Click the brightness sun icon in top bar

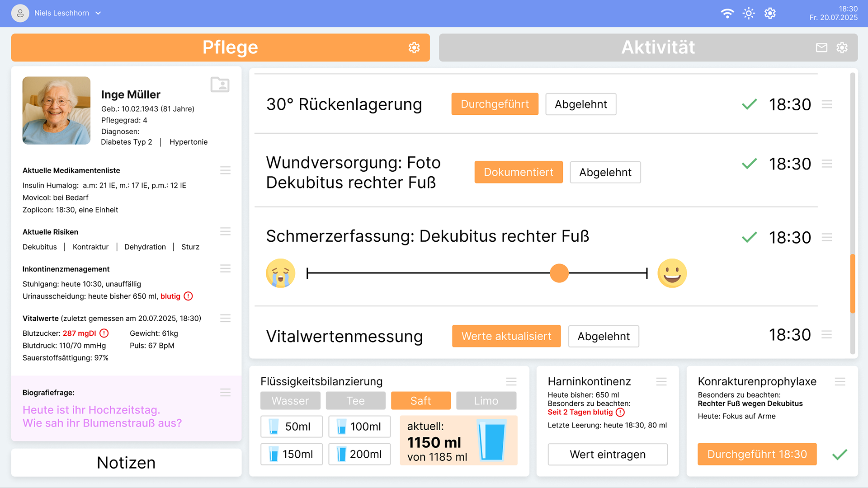pos(749,13)
